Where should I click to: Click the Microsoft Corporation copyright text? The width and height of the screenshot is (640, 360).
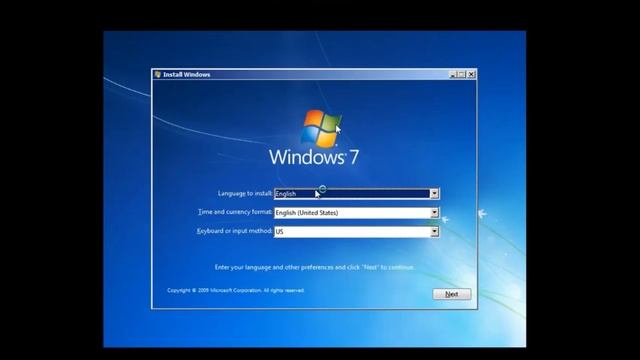(x=236, y=290)
